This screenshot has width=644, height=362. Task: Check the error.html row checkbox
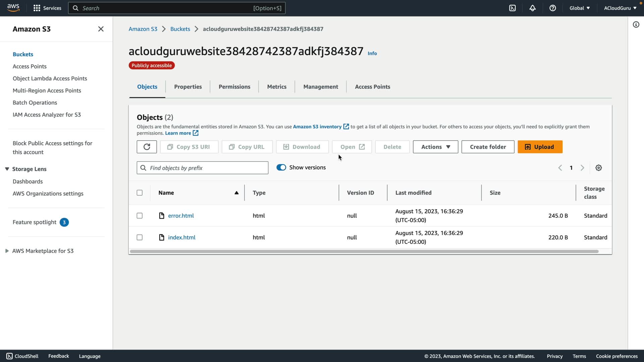[140, 216]
